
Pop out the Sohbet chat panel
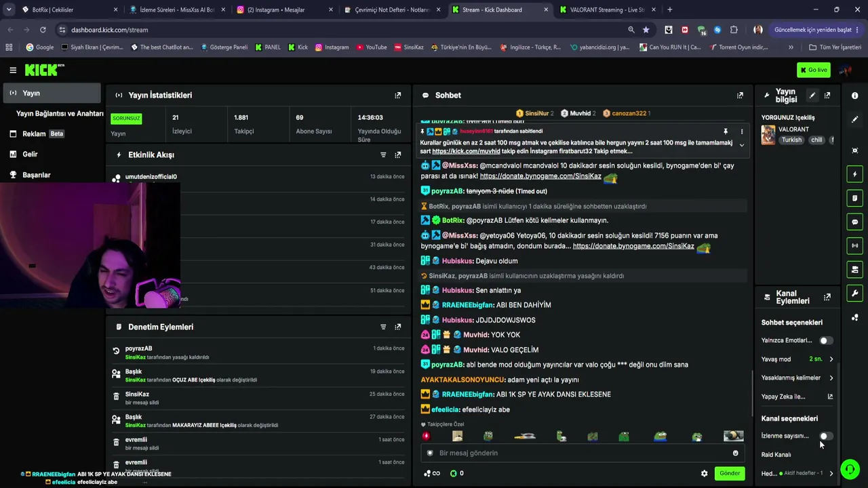[740, 96]
